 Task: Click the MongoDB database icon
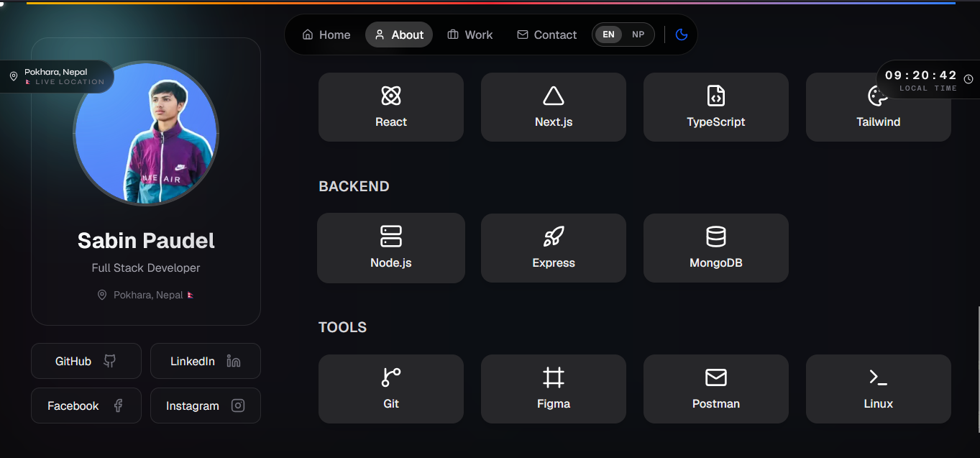pyautogui.click(x=716, y=237)
